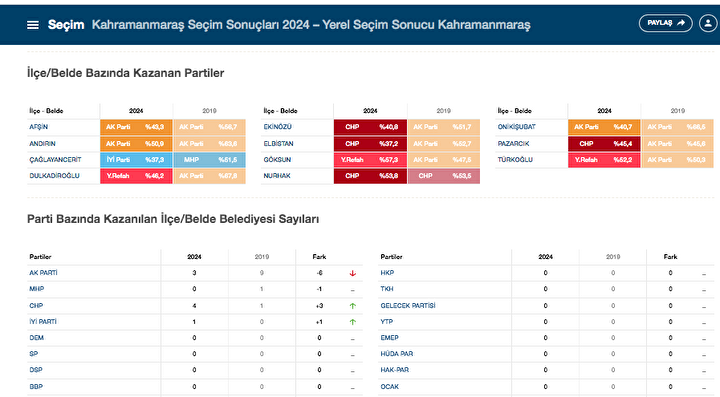Click the green up arrow beside İYİ PARTİ

click(x=353, y=322)
